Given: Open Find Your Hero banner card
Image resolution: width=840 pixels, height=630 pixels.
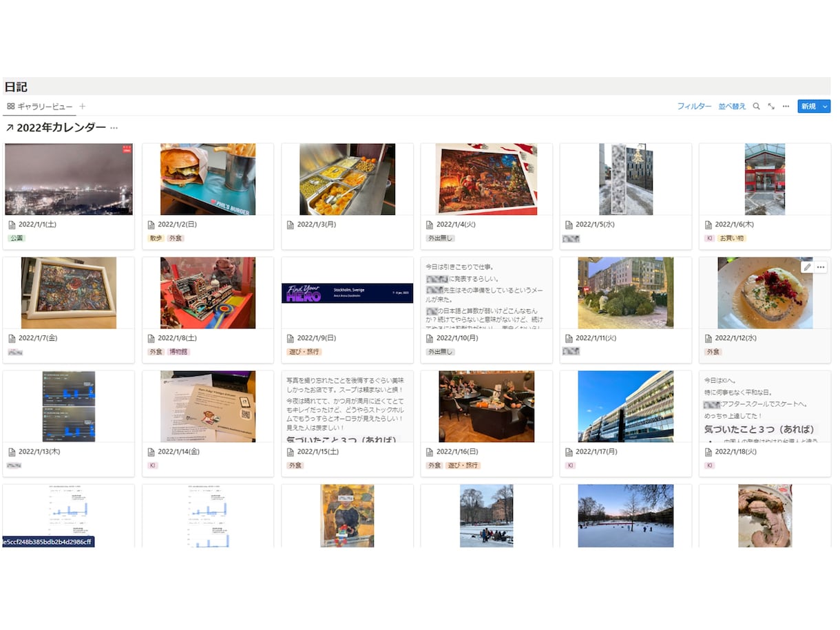Looking at the screenshot, I should (x=347, y=293).
